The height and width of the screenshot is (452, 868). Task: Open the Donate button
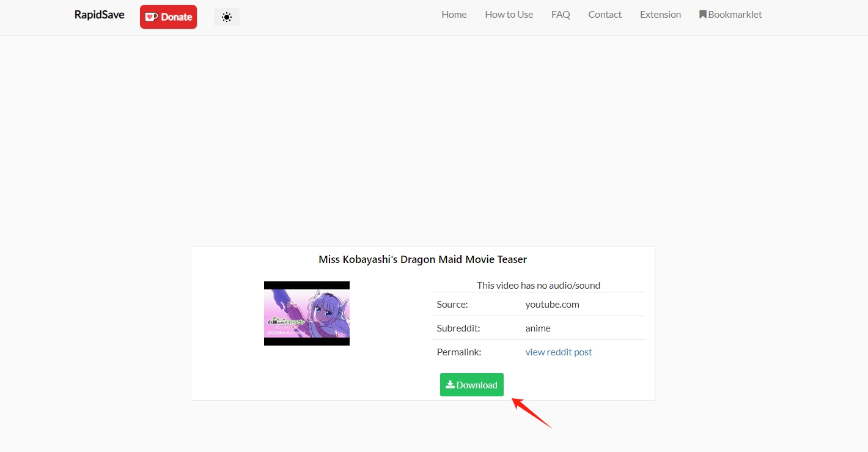point(168,17)
